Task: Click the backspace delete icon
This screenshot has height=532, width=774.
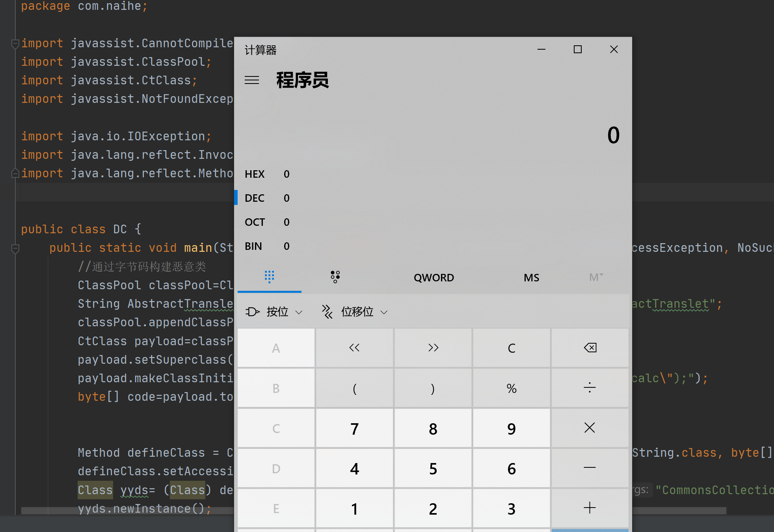Action: tap(589, 348)
